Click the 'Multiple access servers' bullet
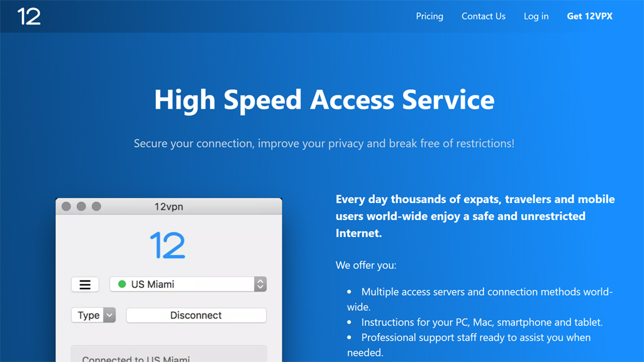The width and height of the screenshot is (644, 362). (480, 299)
